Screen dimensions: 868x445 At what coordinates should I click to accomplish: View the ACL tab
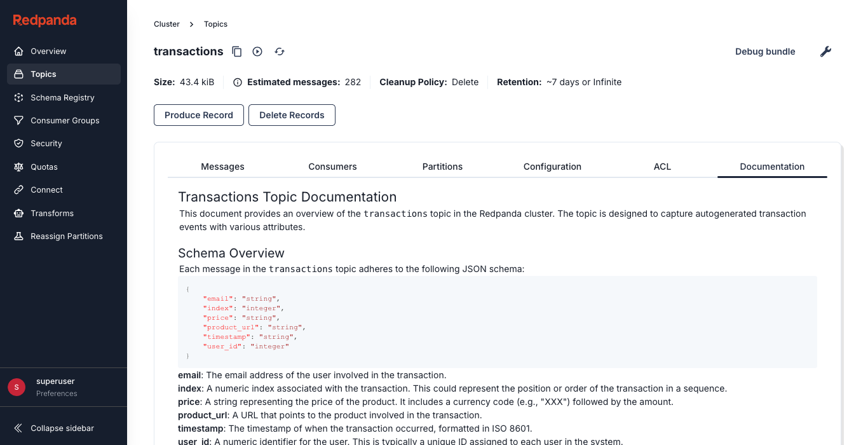pyautogui.click(x=662, y=166)
